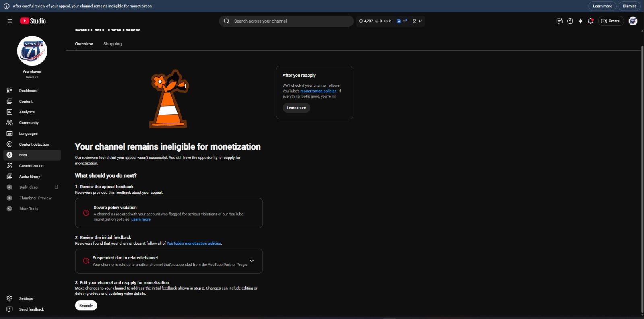Open Customization in the sidebar
The image size is (644, 319).
tap(32, 166)
